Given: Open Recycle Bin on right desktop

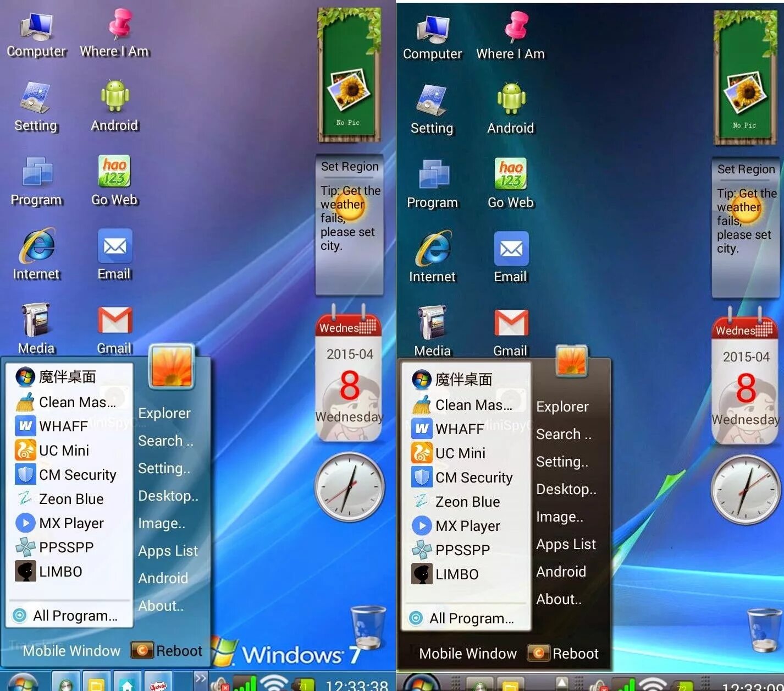Looking at the screenshot, I should [x=764, y=629].
